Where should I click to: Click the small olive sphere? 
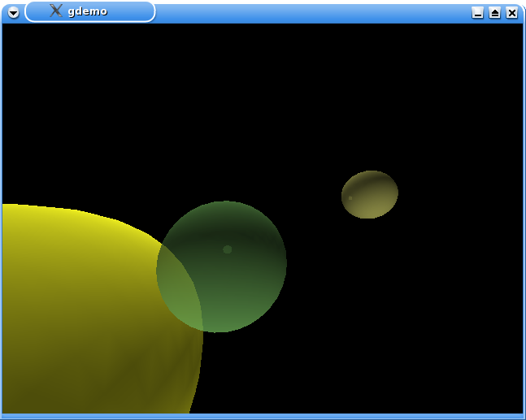click(x=370, y=194)
